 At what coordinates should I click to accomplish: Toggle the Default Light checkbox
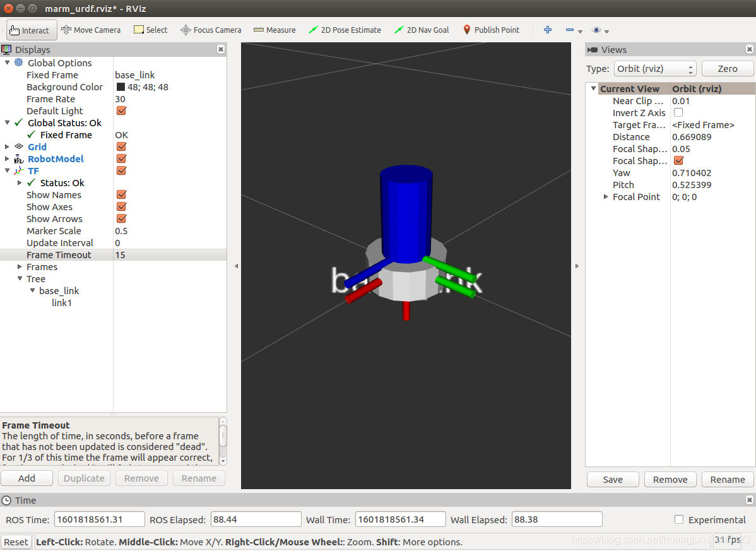click(x=122, y=110)
